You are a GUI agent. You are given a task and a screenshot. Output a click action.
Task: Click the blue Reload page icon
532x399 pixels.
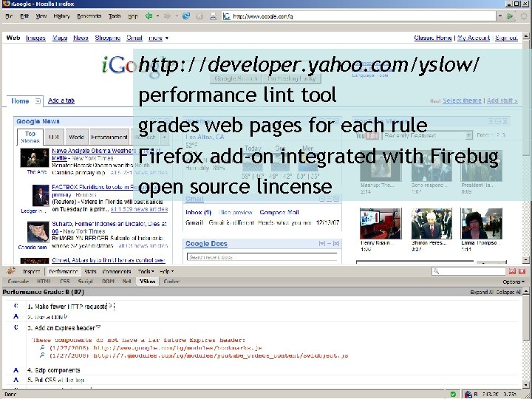click(x=186, y=16)
